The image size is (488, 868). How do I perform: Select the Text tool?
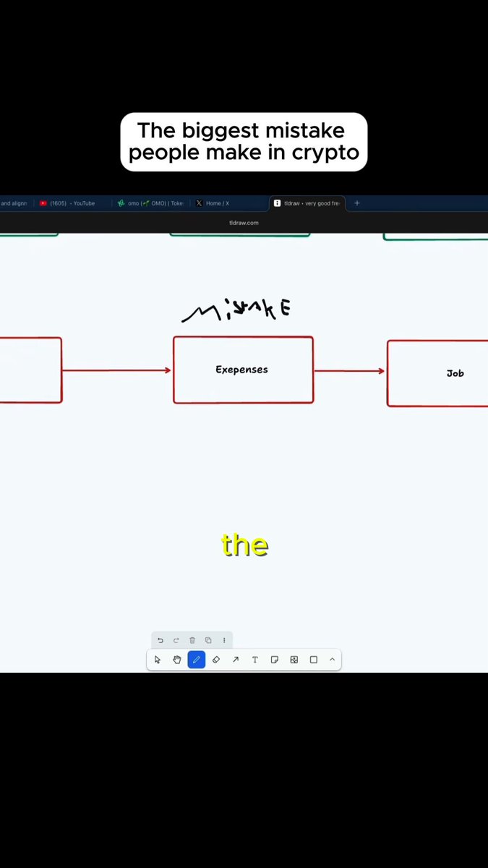pyautogui.click(x=255, y=660)
